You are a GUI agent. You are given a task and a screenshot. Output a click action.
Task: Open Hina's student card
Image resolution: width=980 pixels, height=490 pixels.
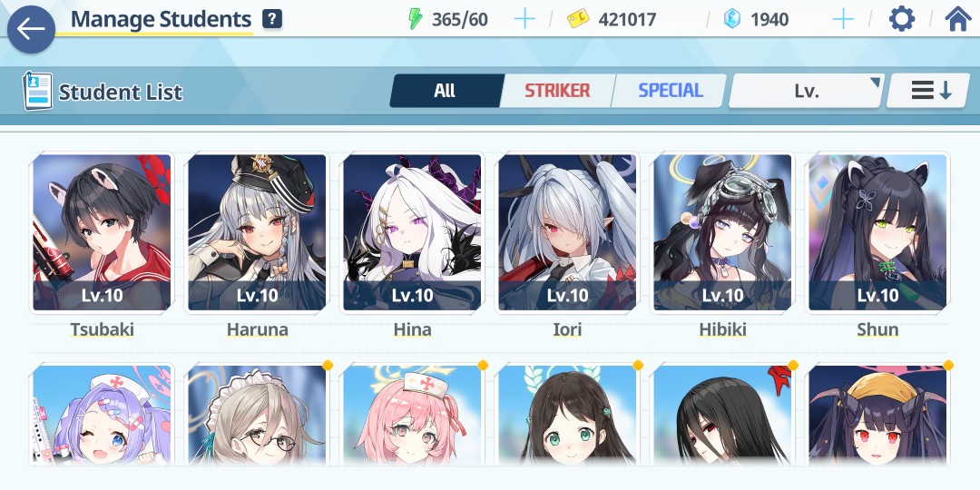click(412, 232)
